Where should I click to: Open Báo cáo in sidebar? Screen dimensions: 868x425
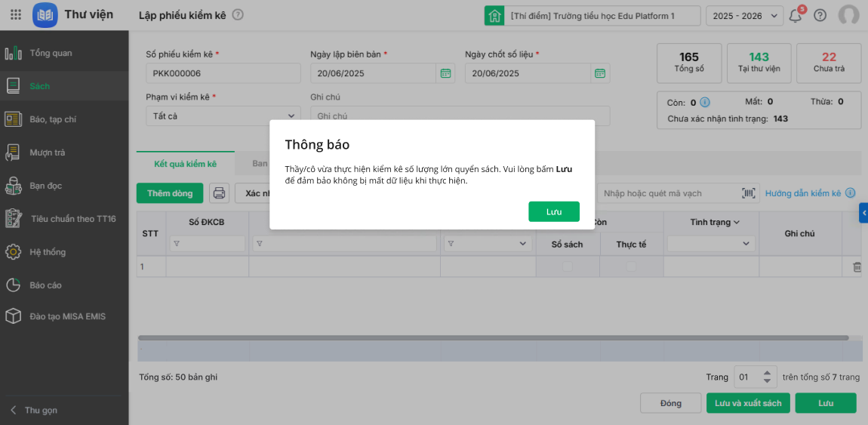(64, 285)
